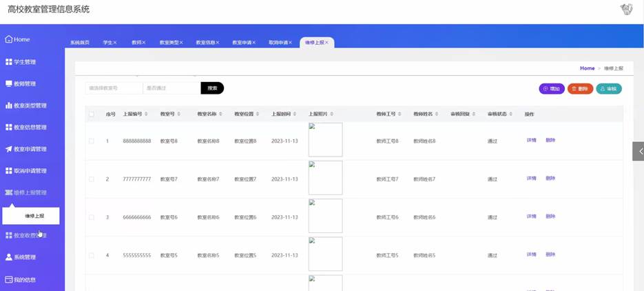Sort by 教室位置 column arrows

click(258, 114)
